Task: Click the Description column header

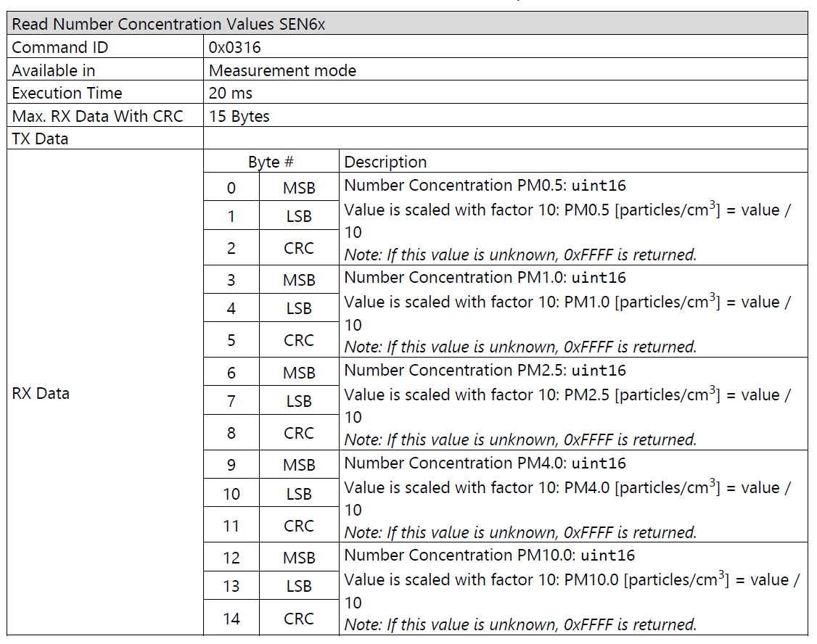Action: coord(385,162)
